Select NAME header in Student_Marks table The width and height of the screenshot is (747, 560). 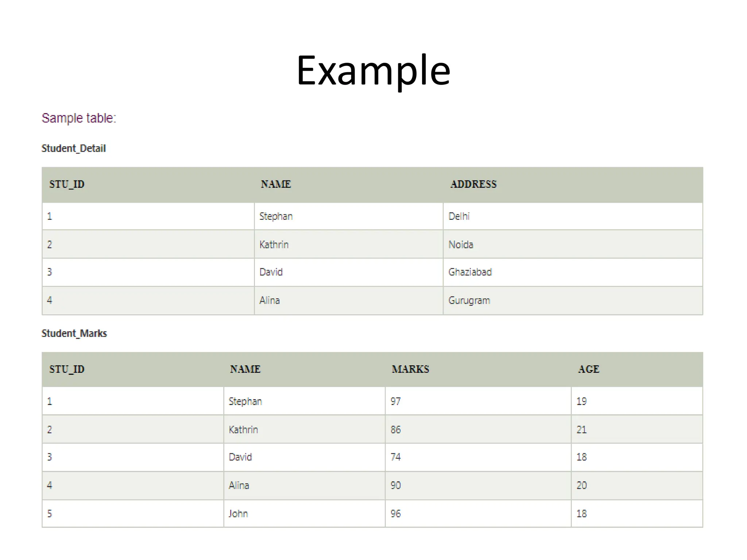[x=245, y=369]
